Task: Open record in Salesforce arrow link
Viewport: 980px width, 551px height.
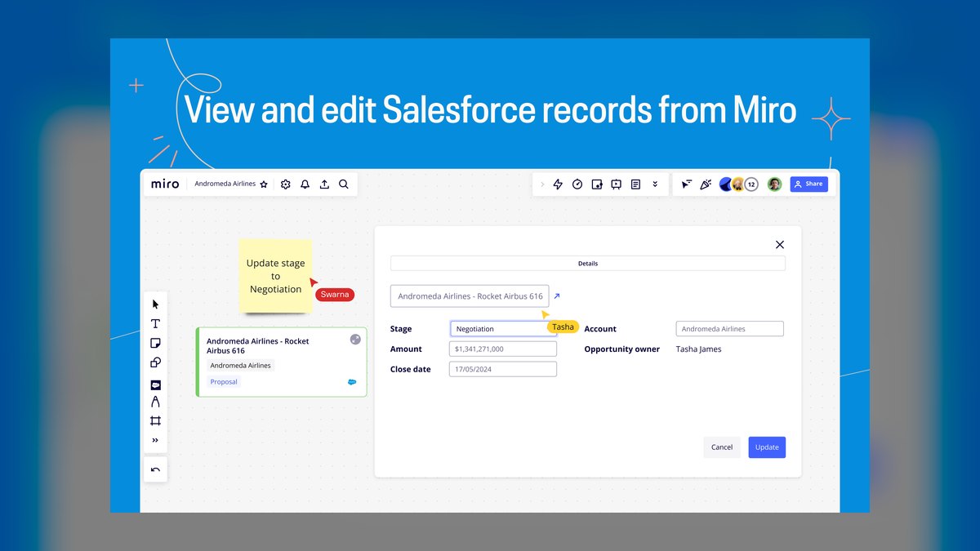Action: pyautogui.click(x=557, y=296)
